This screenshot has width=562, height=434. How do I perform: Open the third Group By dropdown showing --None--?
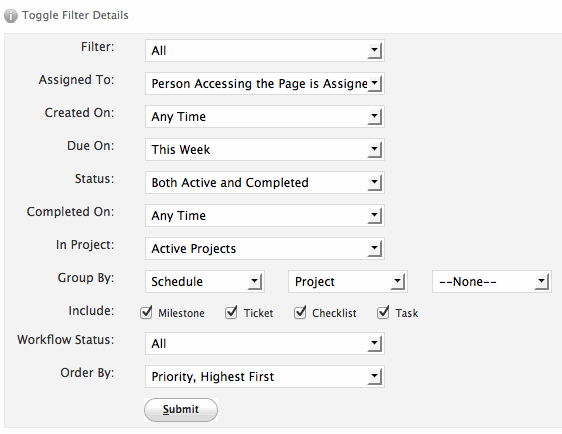pyautogui.click(x=492, y=281)
